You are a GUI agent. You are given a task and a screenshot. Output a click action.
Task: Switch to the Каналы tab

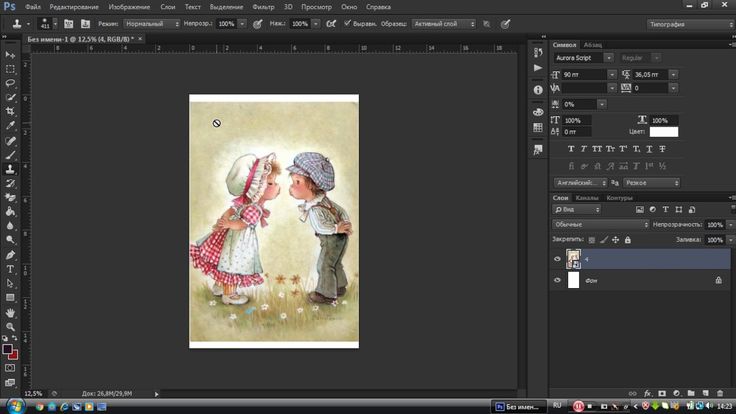click(586, 198)
